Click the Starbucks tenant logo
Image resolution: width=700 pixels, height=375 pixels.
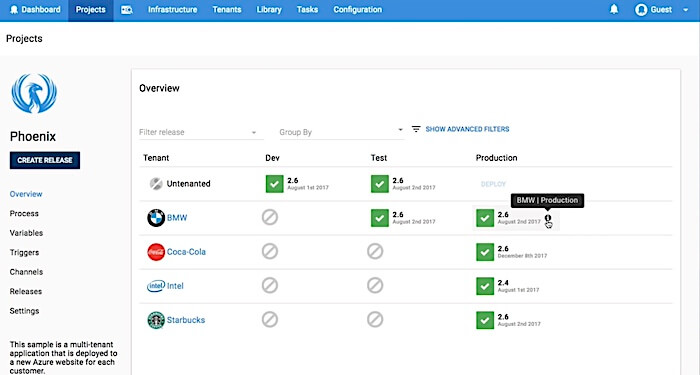click(156, 320)
